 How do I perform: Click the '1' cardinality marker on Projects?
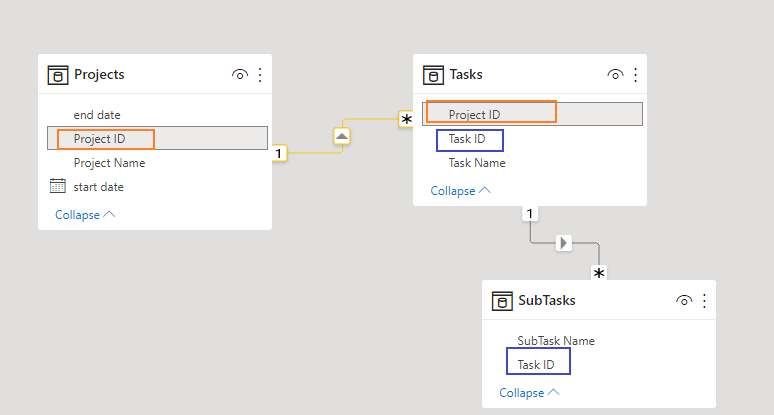(x=279, y=153)
